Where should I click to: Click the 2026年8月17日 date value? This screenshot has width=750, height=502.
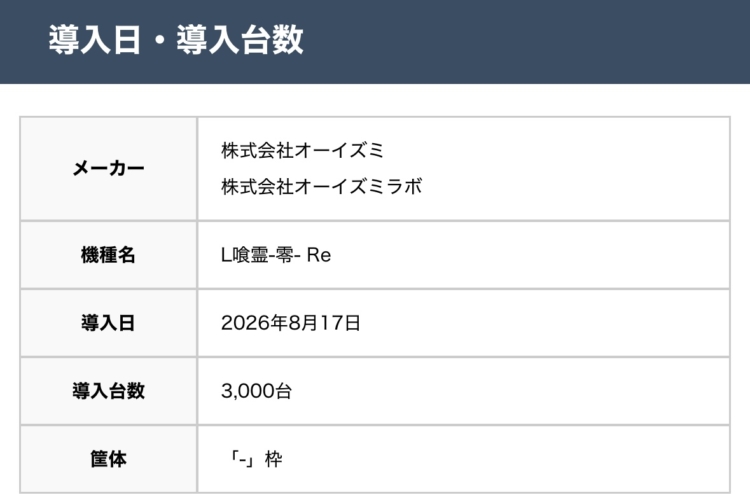pos(290,323)
